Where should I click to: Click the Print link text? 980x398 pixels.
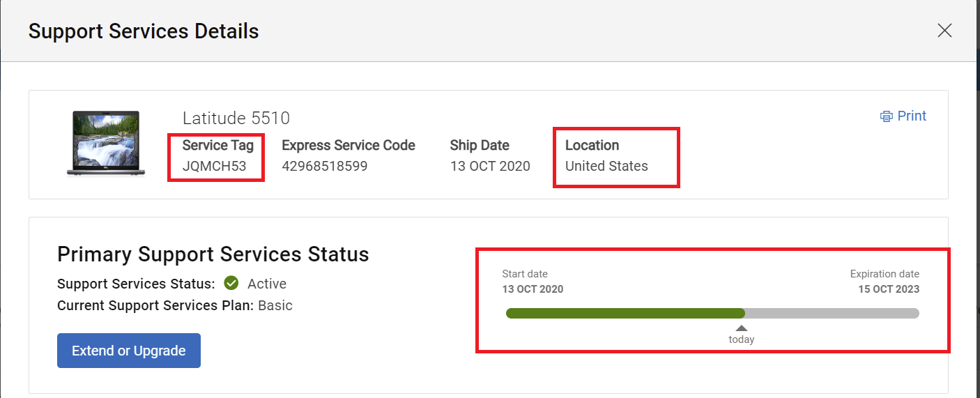912,116
